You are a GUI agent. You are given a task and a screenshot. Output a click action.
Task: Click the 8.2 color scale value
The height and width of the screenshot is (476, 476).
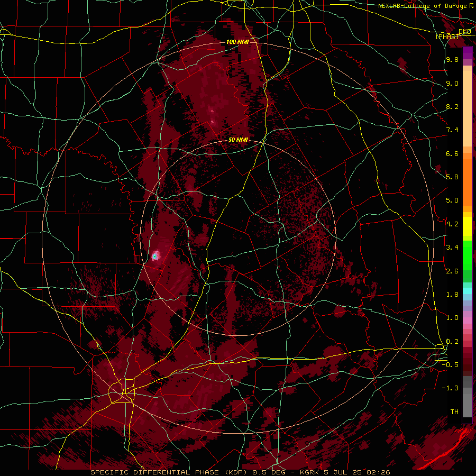[452, 106]
